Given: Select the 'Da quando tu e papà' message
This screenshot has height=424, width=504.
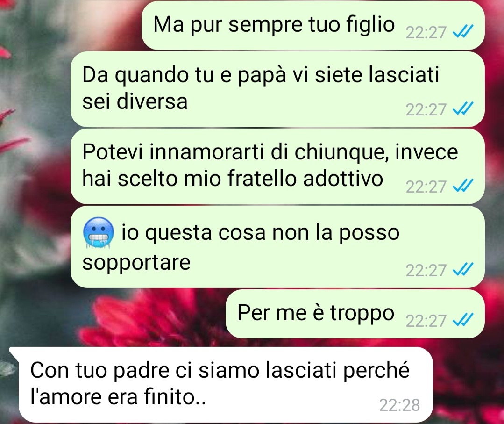Looking at the screenshot, I should pyautogui.click(x=277, y=89).
